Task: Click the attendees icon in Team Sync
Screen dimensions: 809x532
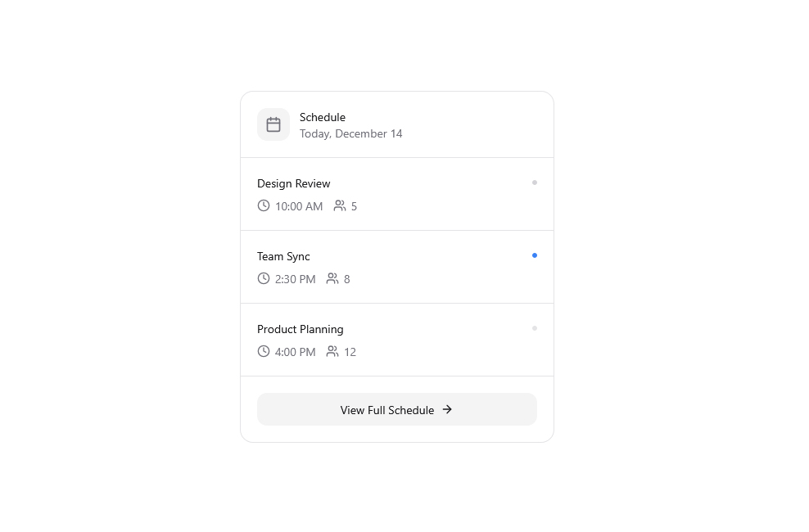Action: 332,278
